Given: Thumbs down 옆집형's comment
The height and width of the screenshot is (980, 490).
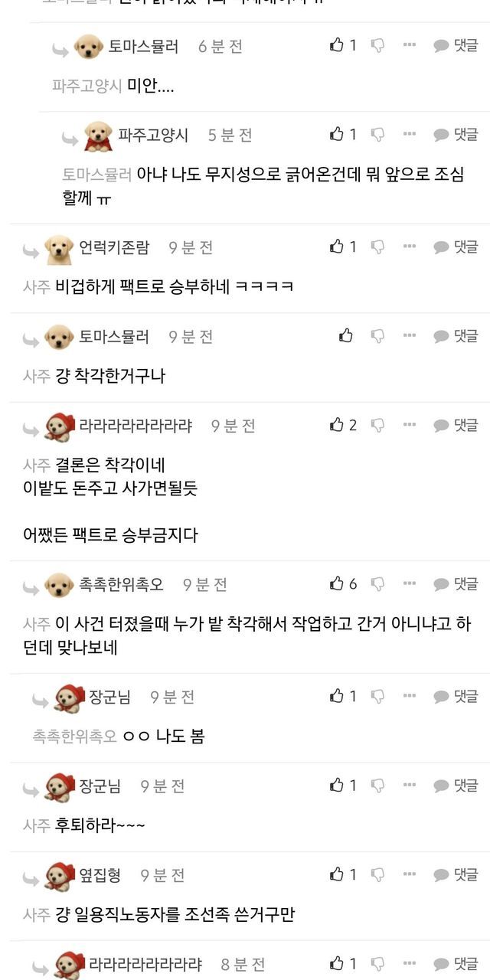Looking at the screenshot, I should tap(378, 874).
